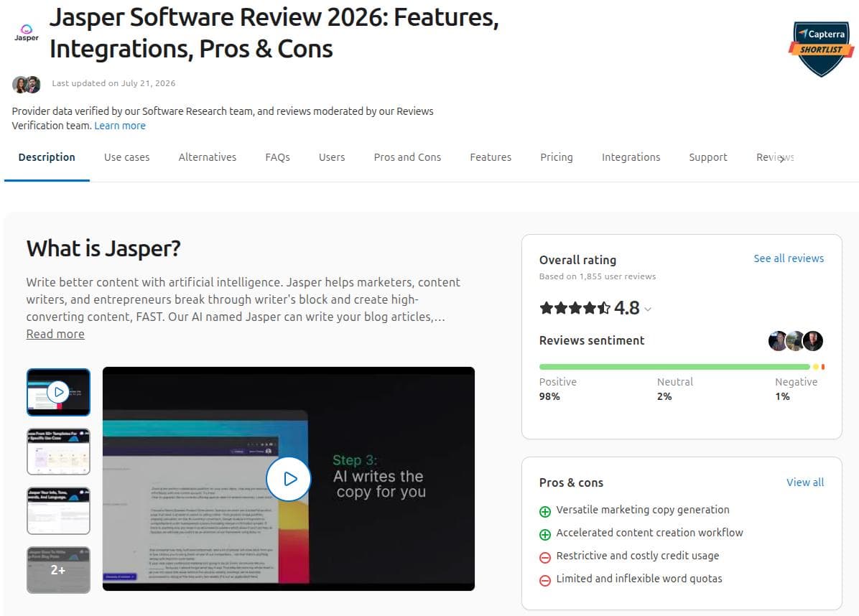Click the red negative sentiment dot
This screenshot has height=616, width=859.
pos(823,366)
